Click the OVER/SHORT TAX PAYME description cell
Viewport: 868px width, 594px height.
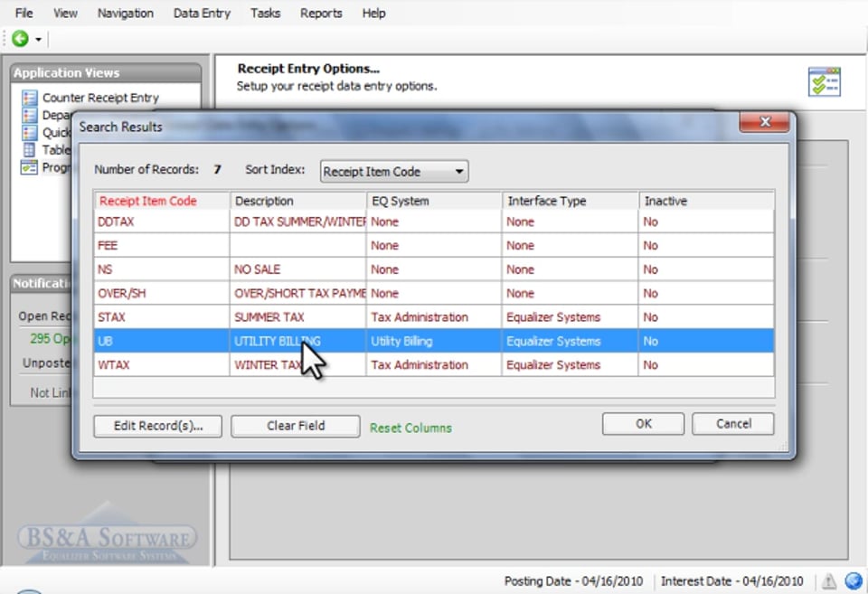coord(298,294)
